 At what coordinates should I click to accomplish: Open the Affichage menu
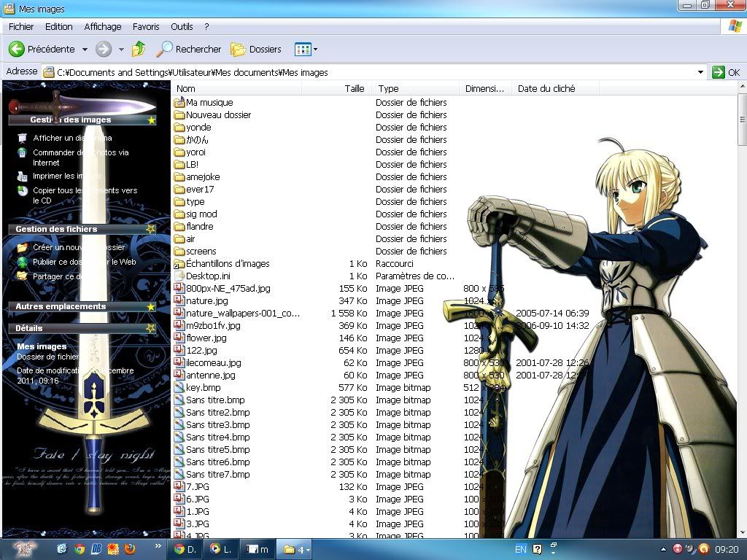coord(103,26)
